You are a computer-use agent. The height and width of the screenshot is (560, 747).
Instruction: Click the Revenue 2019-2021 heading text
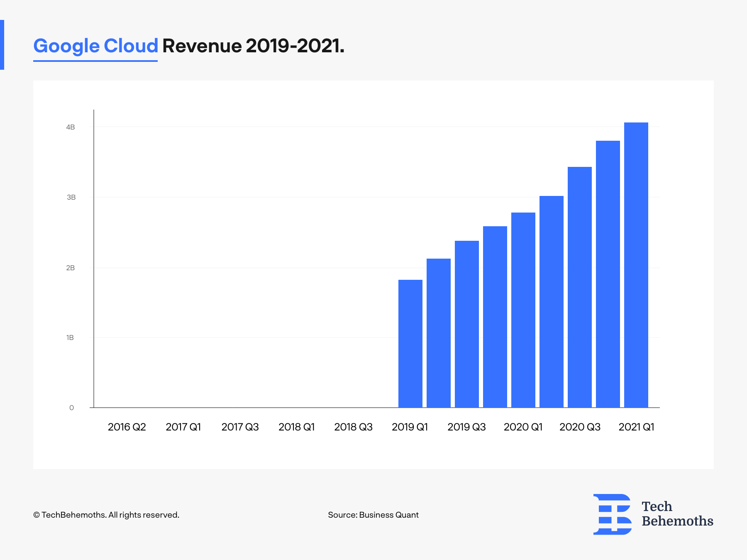[x=254, y=46]
